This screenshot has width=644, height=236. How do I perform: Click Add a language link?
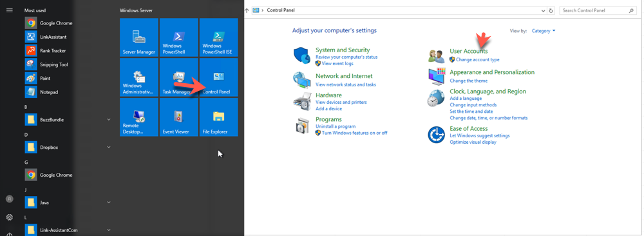(466, 99)
